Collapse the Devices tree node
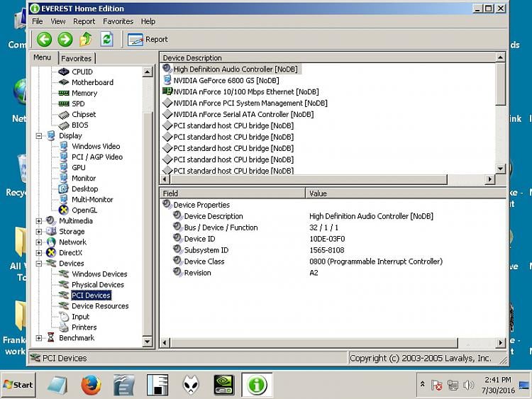Screen dimensions: 532x399 coord(39,264)
